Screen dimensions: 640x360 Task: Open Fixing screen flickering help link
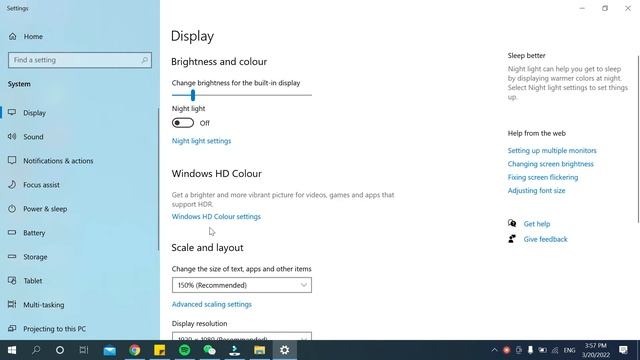pos(543,177)
